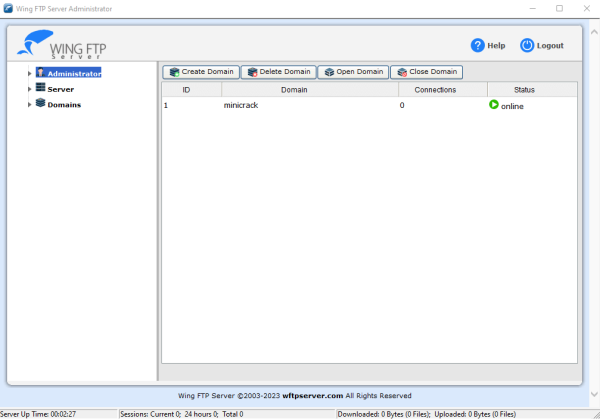Sort by the Connections column header
Viewport: 600px width, 419px height.
(443, 90)
